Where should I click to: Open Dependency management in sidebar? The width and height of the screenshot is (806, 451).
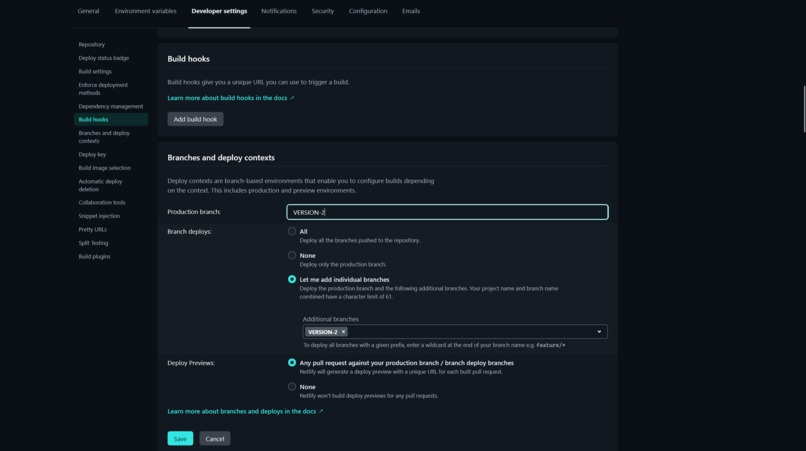coord(111,106)
